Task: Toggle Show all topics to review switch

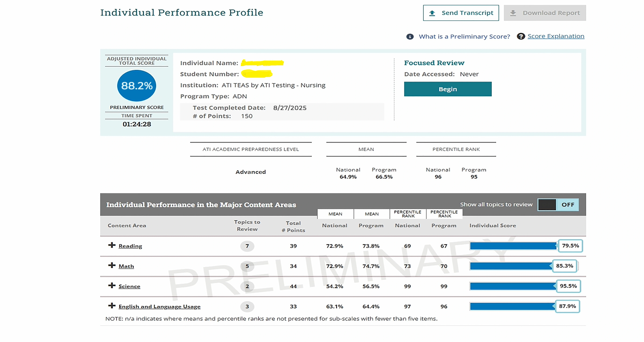Action: tap(558, 205)
